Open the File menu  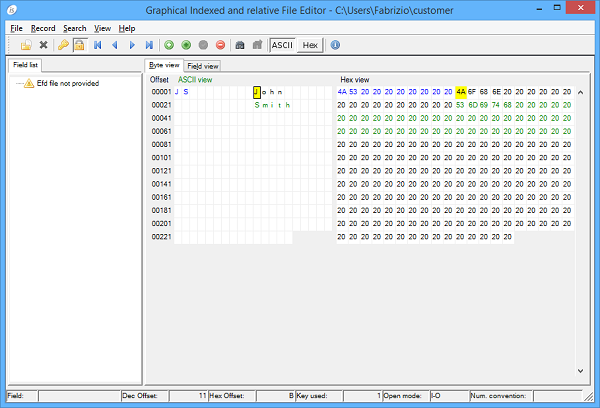coord(16,28)
